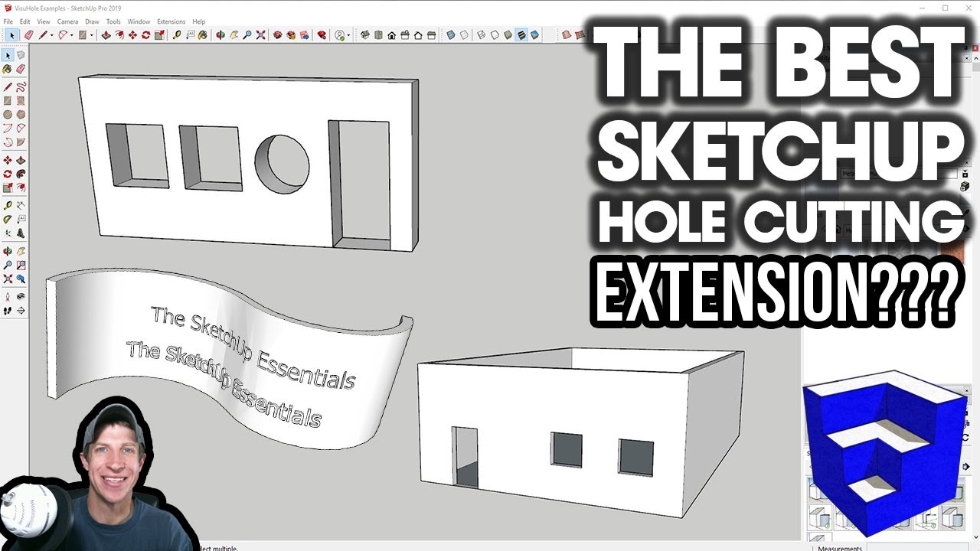Pick the Protractor tool in left toolbar

[x=8, y=218]
